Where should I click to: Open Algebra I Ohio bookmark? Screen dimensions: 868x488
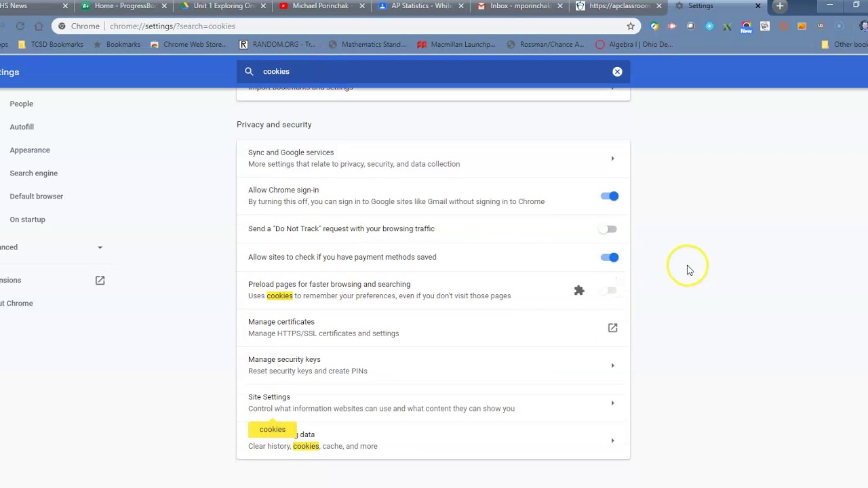(634, 45)
